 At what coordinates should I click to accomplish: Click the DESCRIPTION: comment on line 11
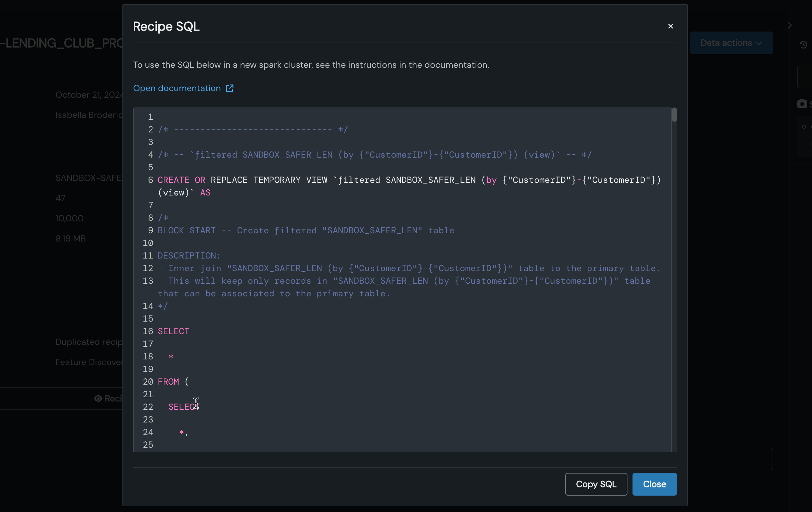coord(189,255)
